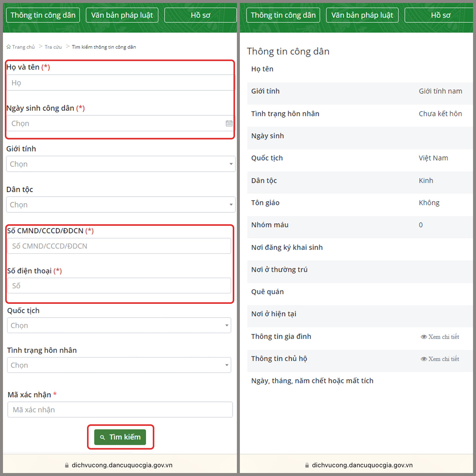Expand the Tình trạng hôn nhân dropdown

pos(119,365)
